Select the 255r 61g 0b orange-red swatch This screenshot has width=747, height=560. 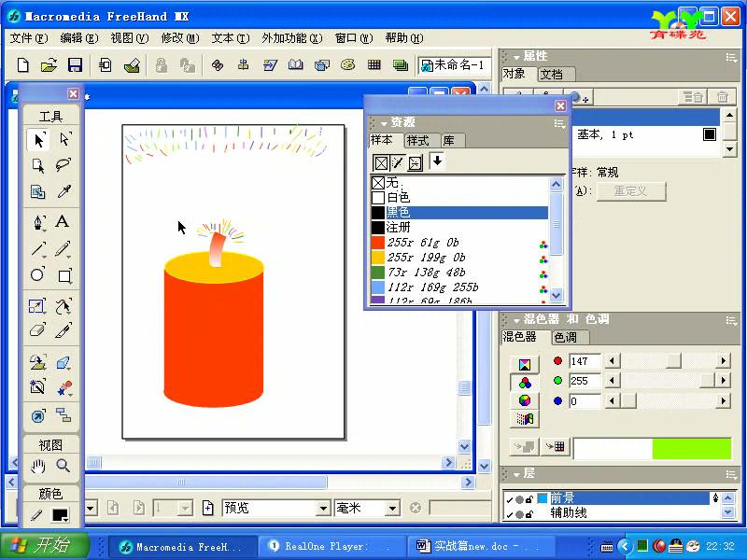click(458, 243)
